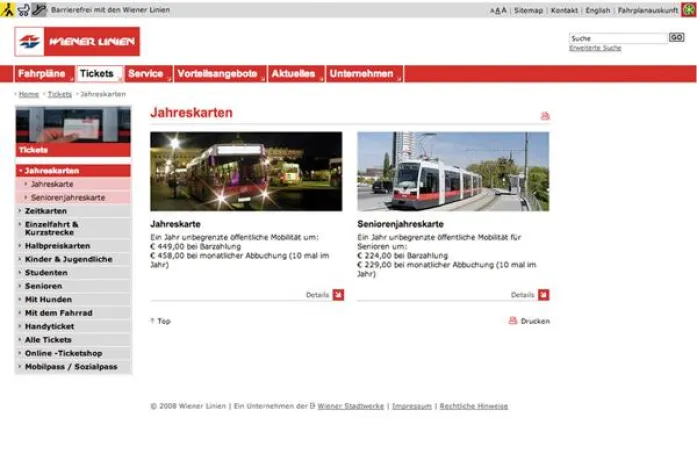The width and height of the screenshot is (697, 475).
Task: Click the tram photo
Action: 453,171
